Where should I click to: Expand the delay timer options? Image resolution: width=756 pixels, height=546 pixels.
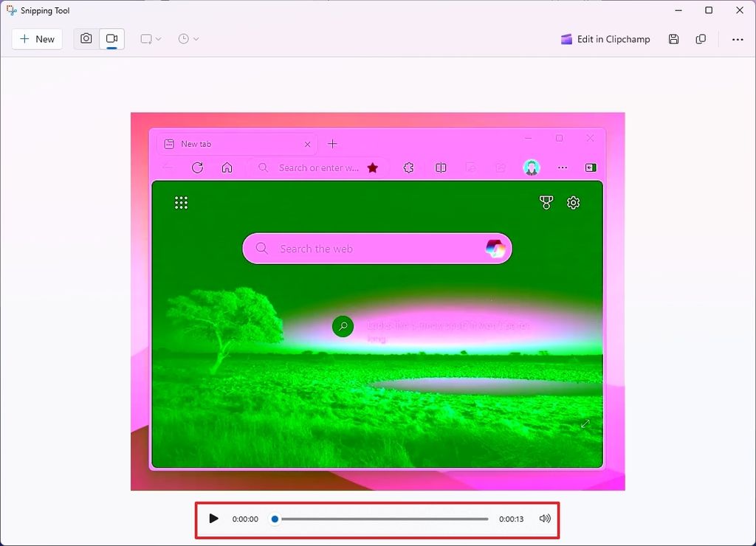[188, 38]
